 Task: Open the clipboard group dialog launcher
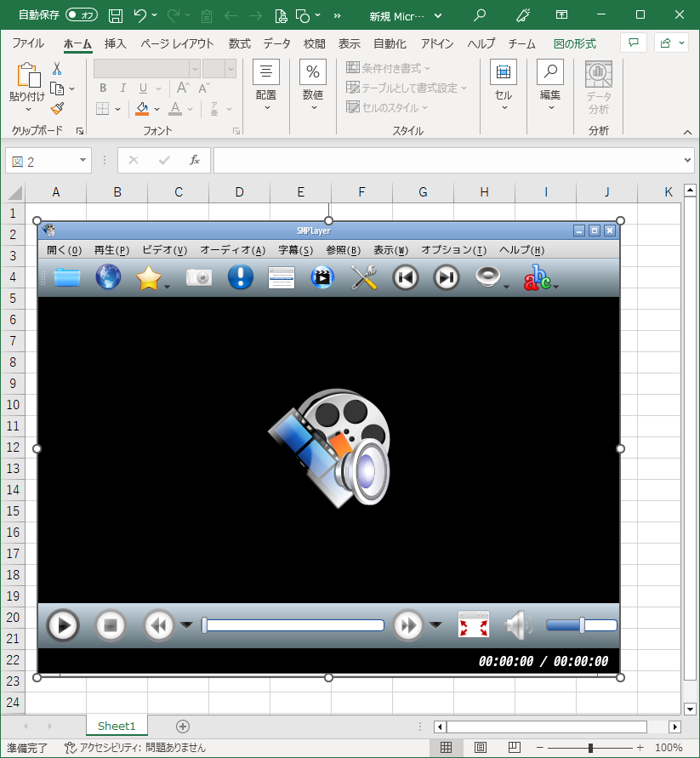pyautogui.click(x=80, y=131)
